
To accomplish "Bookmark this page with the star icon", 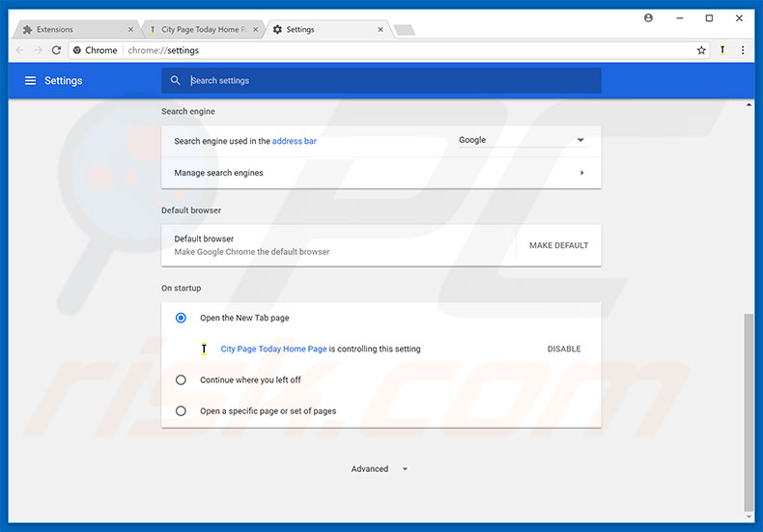I will 701,50.
